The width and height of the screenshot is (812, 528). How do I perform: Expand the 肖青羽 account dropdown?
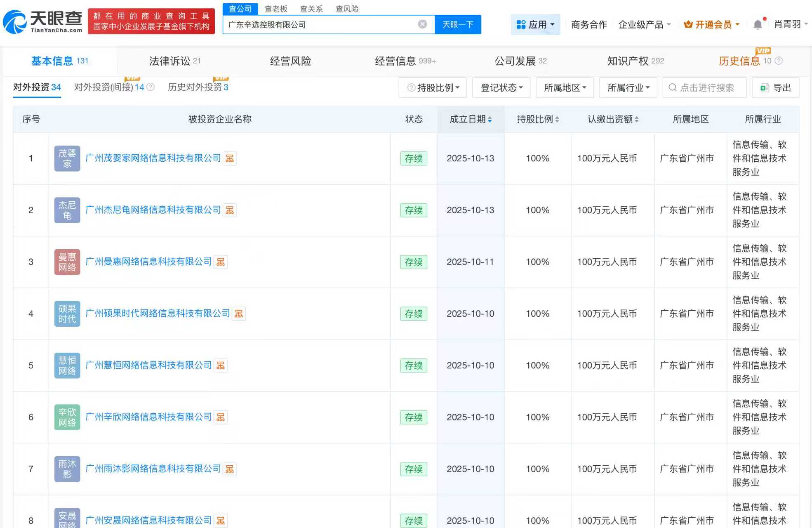point(788,24)
